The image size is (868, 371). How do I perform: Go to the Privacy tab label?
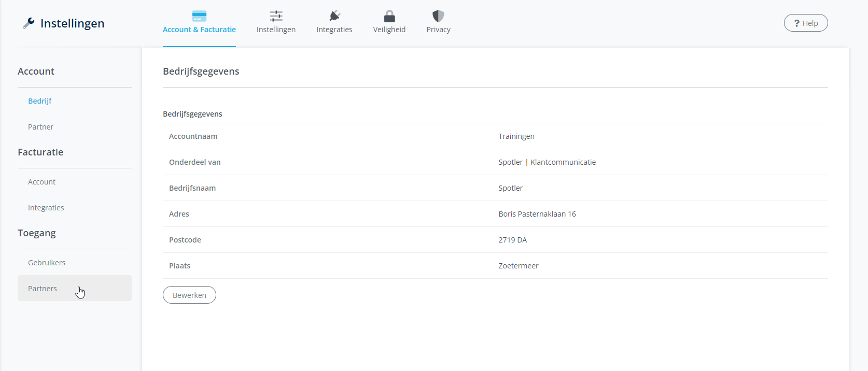pyautogui.click(x=438, y=30)
